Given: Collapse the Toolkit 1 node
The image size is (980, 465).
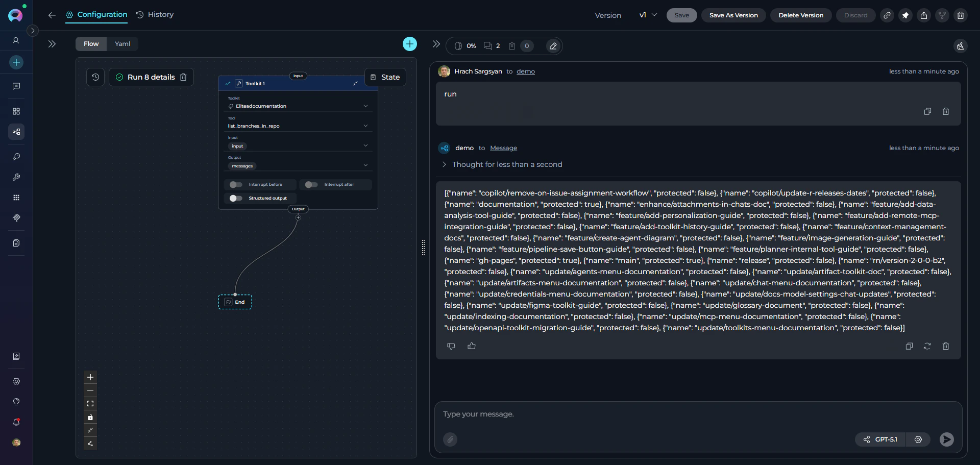Looking at the screenshot, I should (x=355, y=83).
